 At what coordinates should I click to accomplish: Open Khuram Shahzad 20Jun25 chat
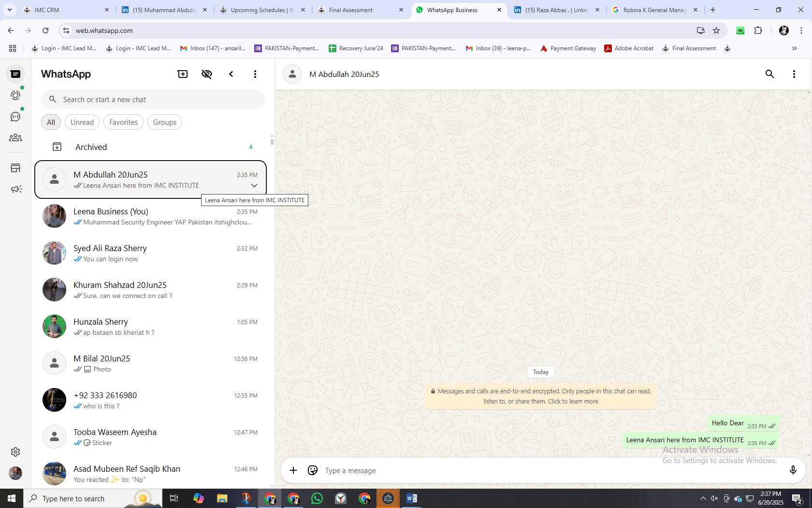coord(150,290)
